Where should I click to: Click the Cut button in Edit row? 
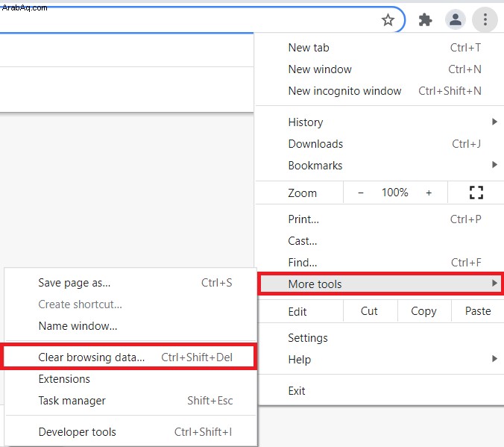pyautogui.click(x=369, y=311)
